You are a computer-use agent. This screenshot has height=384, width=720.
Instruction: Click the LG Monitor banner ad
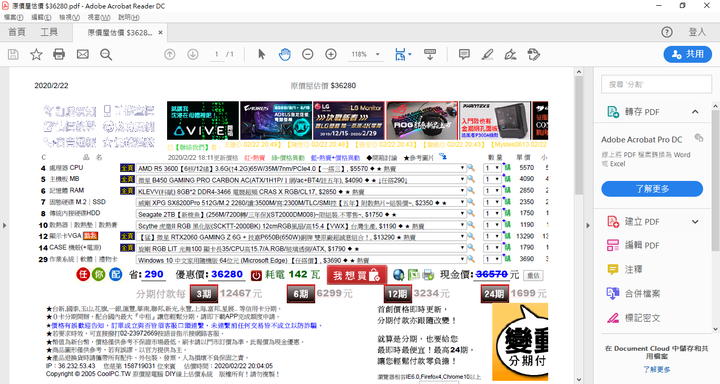[349, 120]
